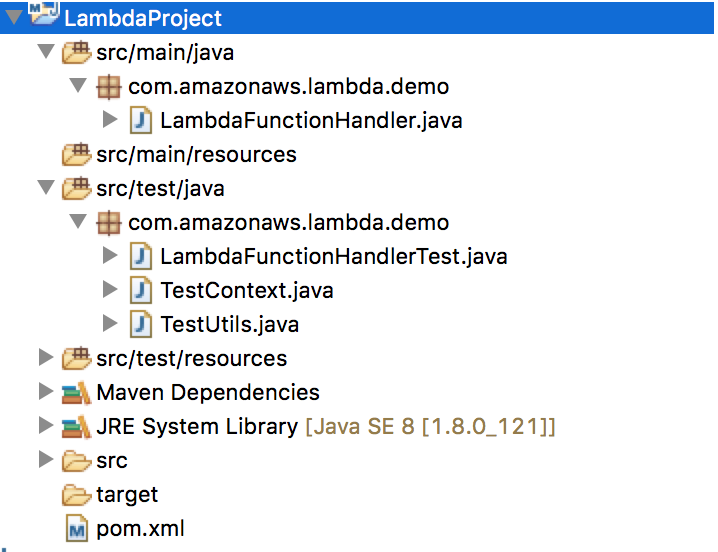
Task: Click the LambdaFunctionHandler.java file icon
Action: coord(141,121)
